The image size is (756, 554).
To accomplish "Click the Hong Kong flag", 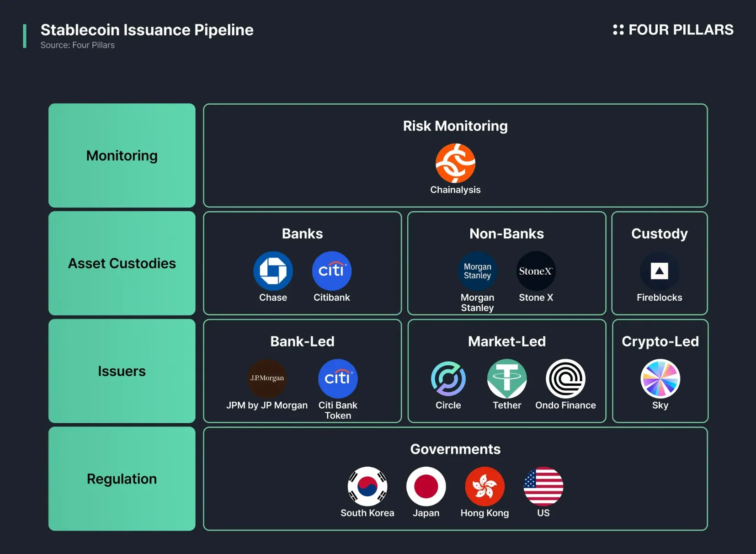I will 484,486.
